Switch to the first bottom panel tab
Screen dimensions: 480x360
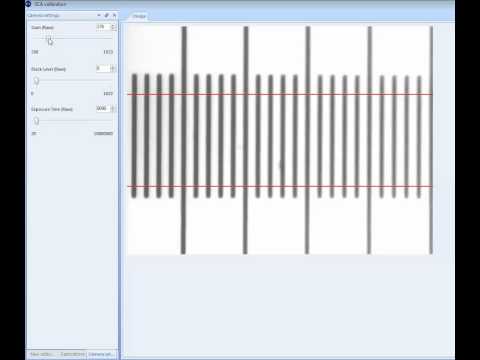[42, 354]
